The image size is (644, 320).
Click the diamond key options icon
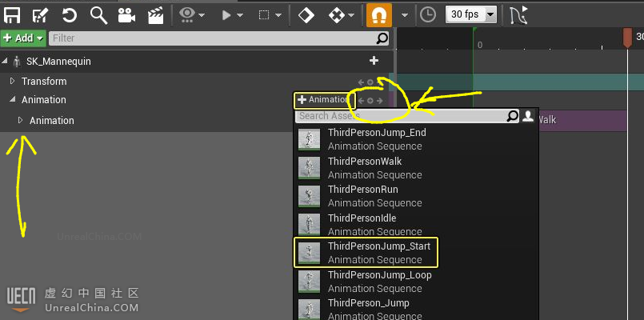click(x=306, y=15)
